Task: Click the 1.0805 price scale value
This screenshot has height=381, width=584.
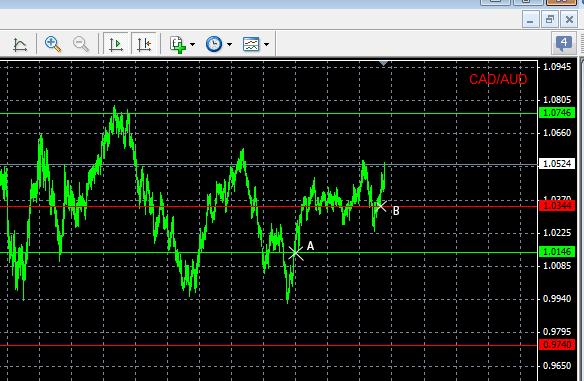Action: [x=557, y=100]
